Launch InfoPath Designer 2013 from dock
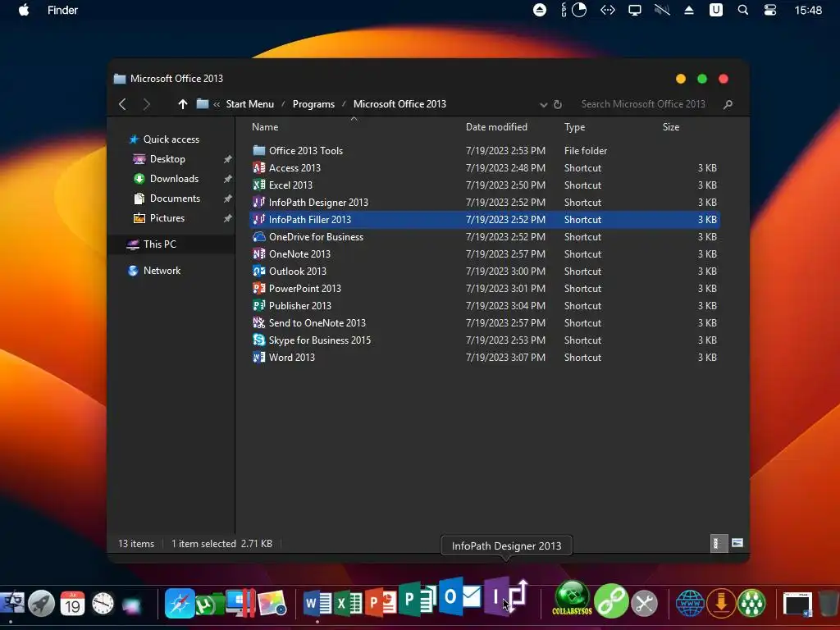 tap(506, 597)
